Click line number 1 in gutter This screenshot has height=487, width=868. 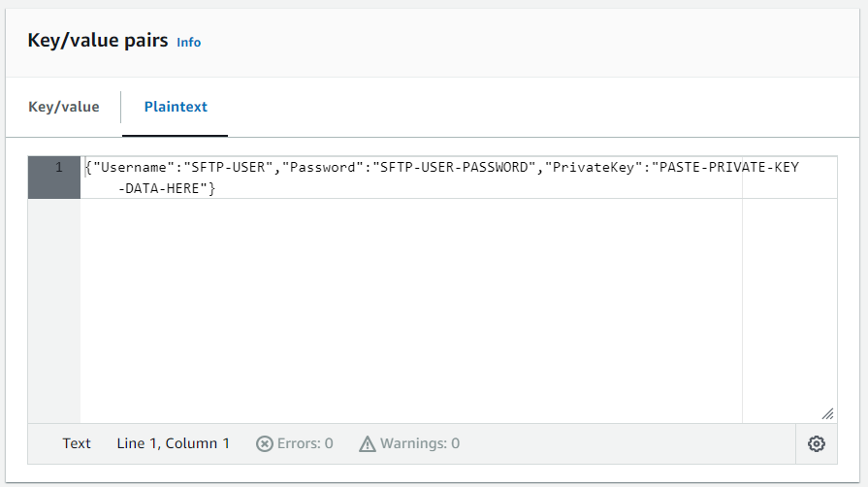click(59, 167)
